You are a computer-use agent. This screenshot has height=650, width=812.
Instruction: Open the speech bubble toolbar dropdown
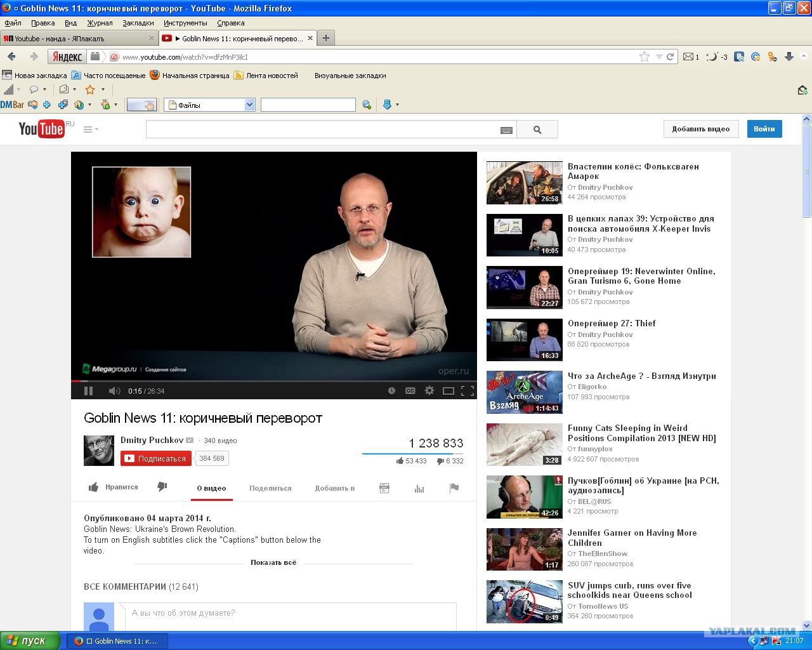(x=44, y=90)
